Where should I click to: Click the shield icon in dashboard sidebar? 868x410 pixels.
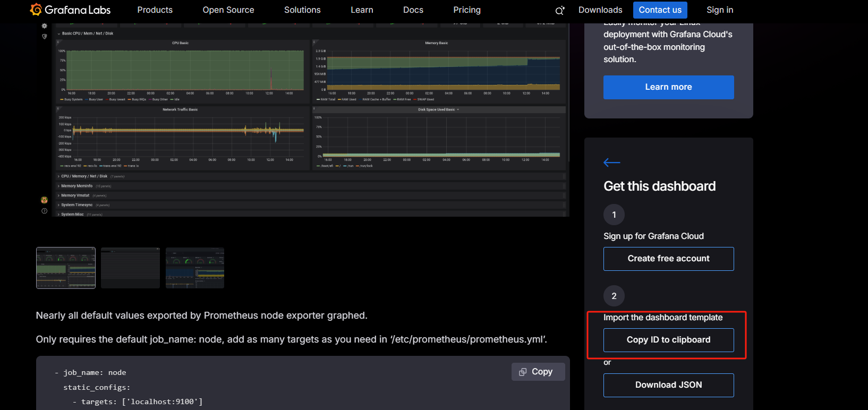[45, 37]
